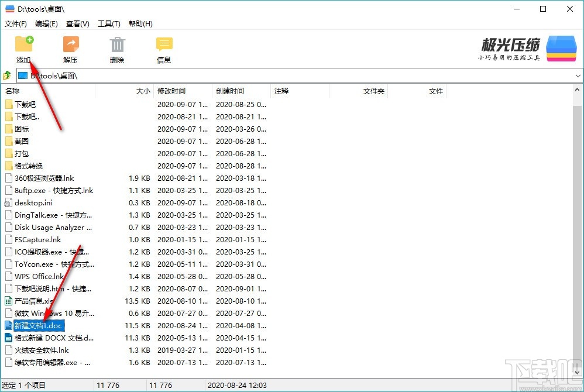
Task: Expand the address path dropdown arrow
Action: tap(578, 75)
